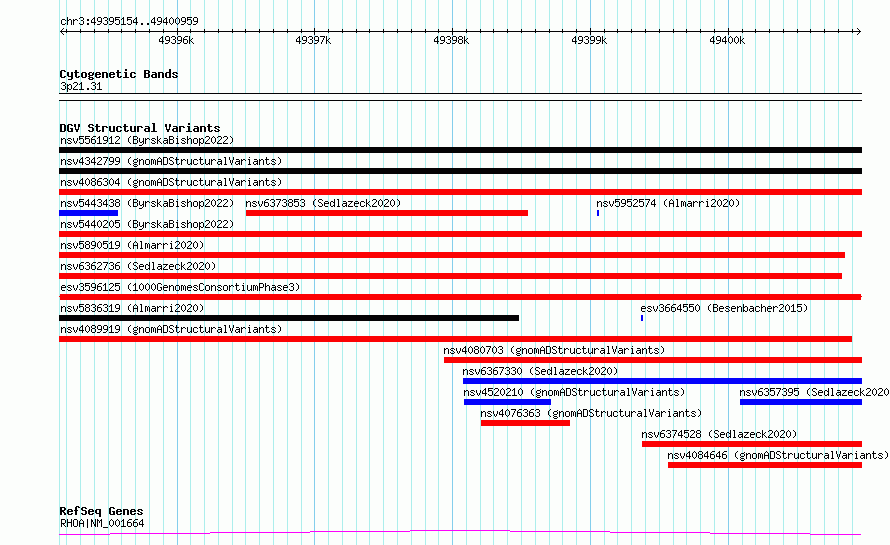Click nsv5836319 (Almarri2020) label
The height and width of the screenshot is (545, 890).
click(x=132, y=308)
